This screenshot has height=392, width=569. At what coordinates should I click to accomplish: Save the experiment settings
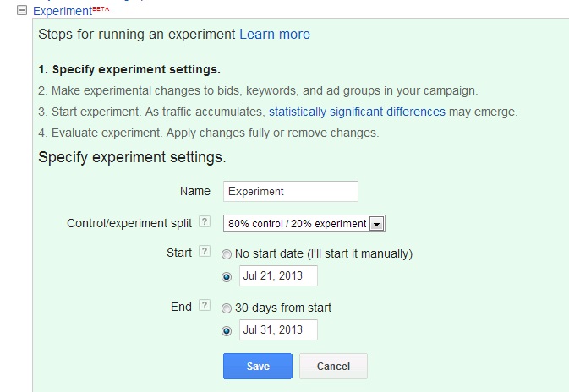(258, 366)
